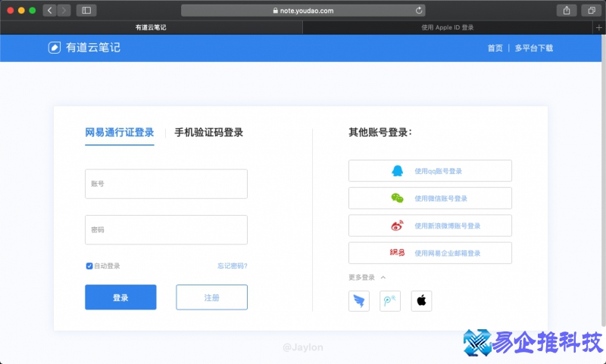Open 多平台下载 link in header
The image size is (606, 364).
pyautogui.click(x=534, y=48)
